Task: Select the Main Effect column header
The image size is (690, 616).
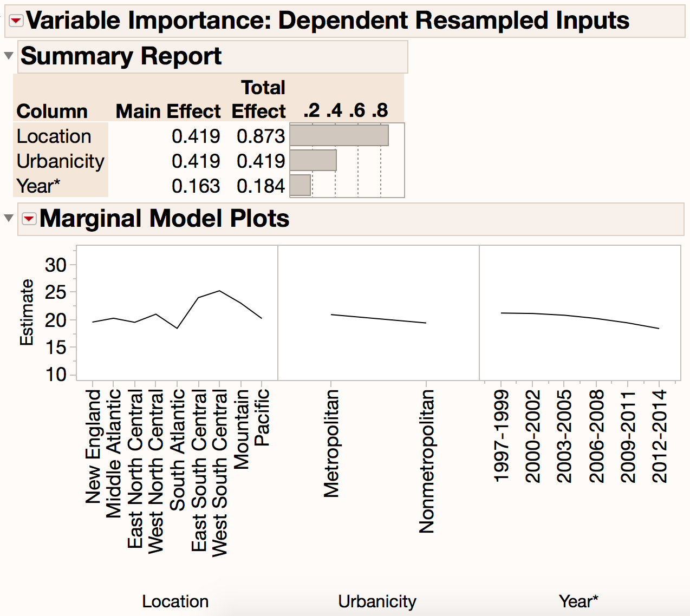Action: tap(168, 111)
